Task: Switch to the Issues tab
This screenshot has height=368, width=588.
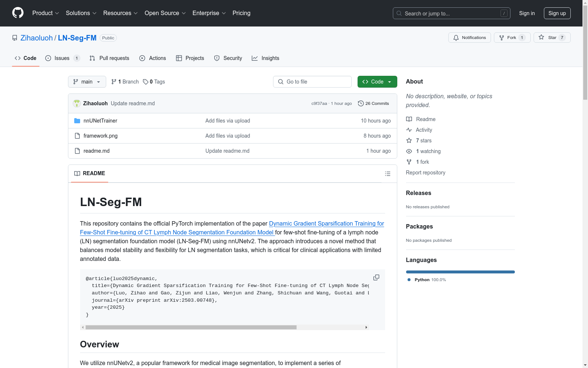Action: [x=62, y=58]
